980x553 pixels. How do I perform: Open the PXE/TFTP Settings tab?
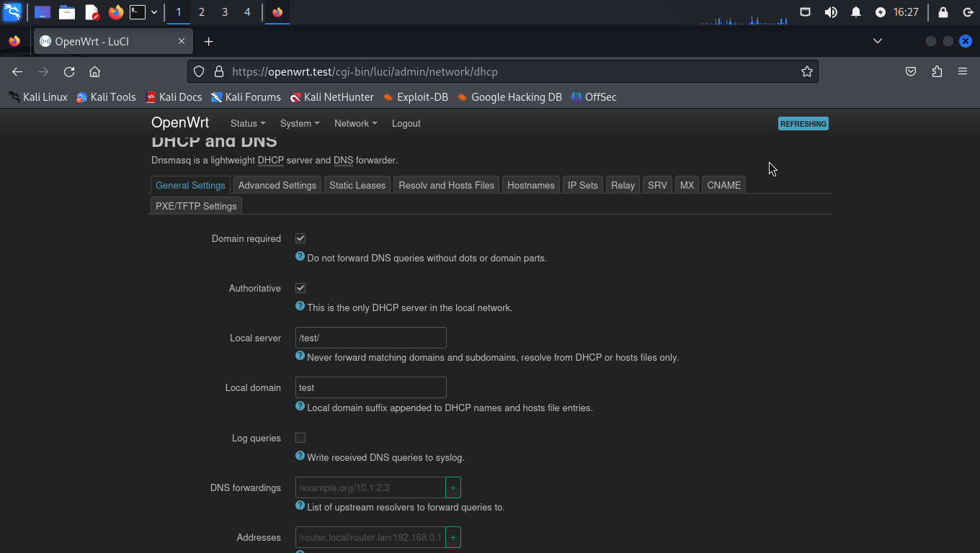(196, 206)
